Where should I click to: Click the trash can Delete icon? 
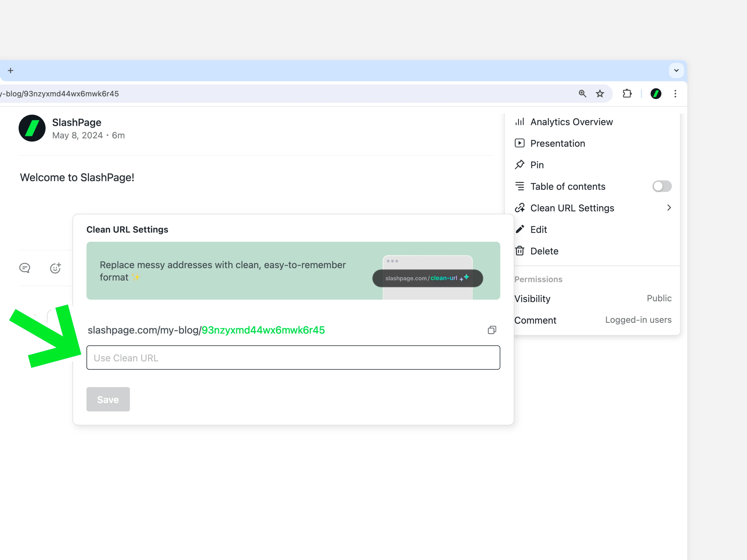520,251
